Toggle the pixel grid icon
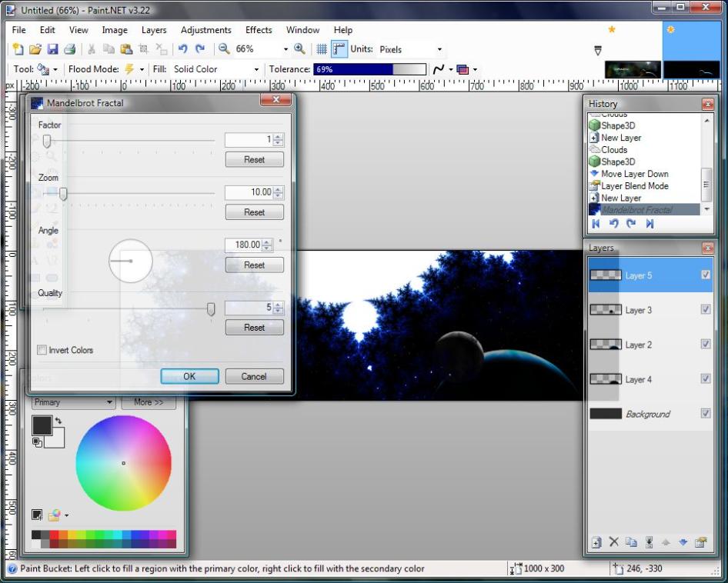 (x=322, y=49)
